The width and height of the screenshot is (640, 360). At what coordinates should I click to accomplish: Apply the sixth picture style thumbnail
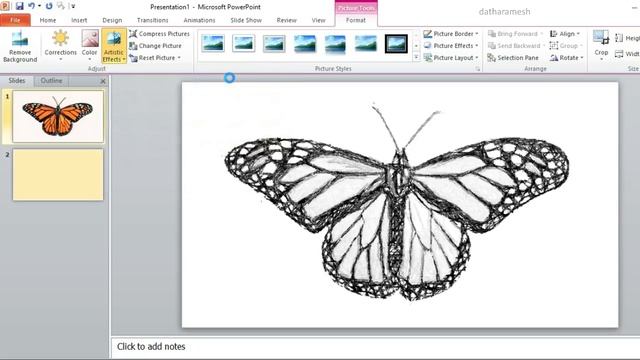click(366, 43)
